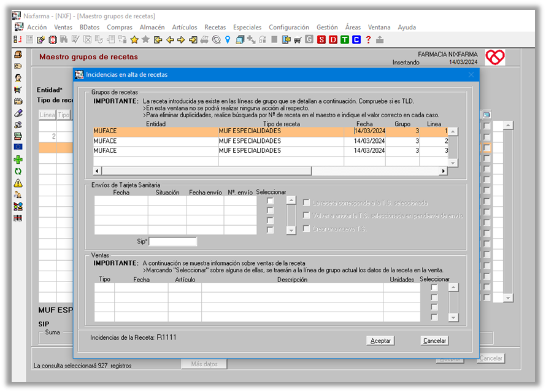Open the Gestión menu
The image size is (546, 392).
click(x=327, y=27)
